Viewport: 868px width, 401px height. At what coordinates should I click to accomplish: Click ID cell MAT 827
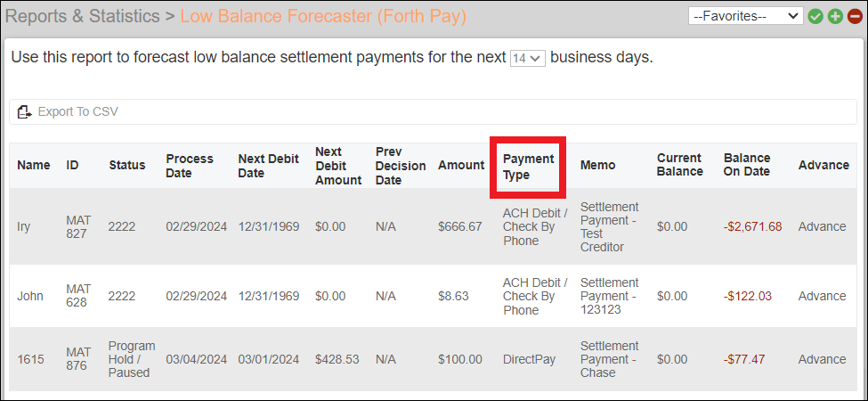tap(78, 227)
